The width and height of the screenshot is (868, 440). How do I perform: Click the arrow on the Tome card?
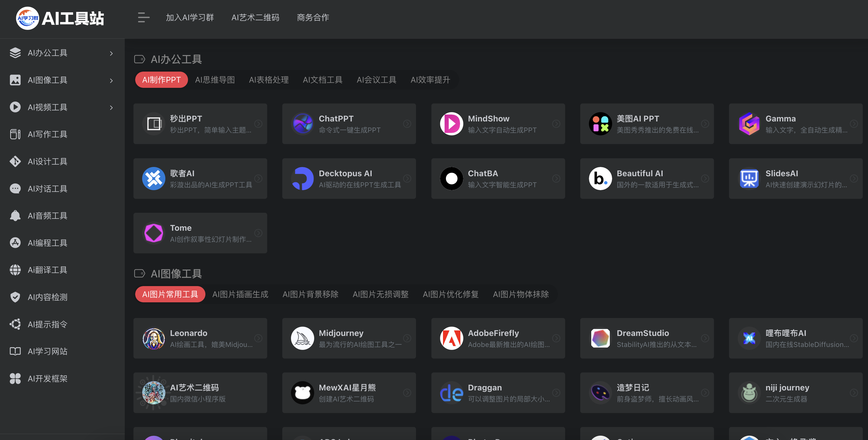click(x=258, y=233)
